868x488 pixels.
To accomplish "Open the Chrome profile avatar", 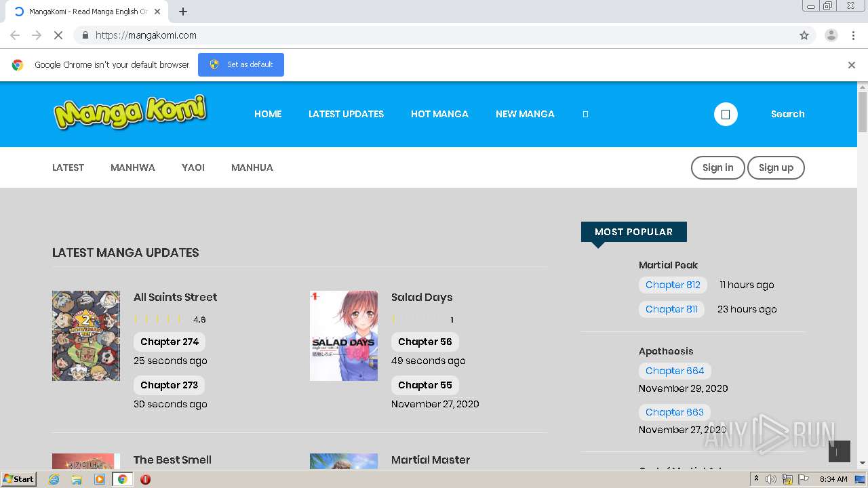I will pyautogui.click(x=831, y=35).
